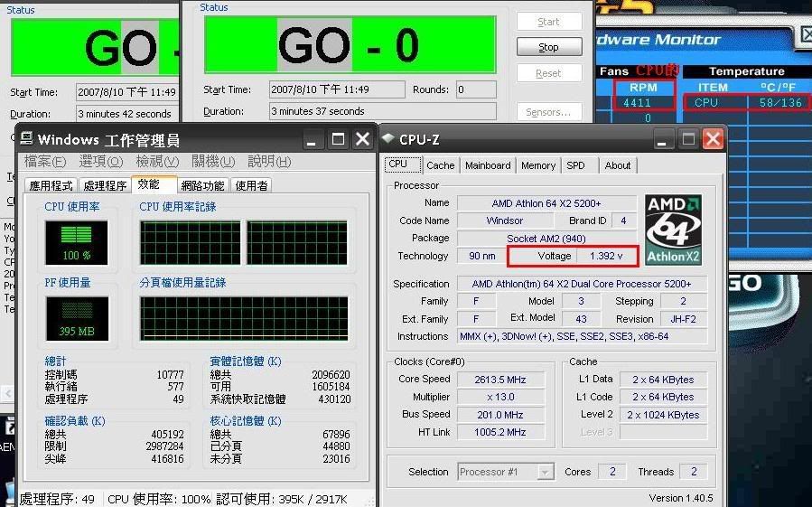The width and height of the screenshot is (812, 507).
Task: Click the Reset button
Action: pyautogui.click(x=549, y=73)
